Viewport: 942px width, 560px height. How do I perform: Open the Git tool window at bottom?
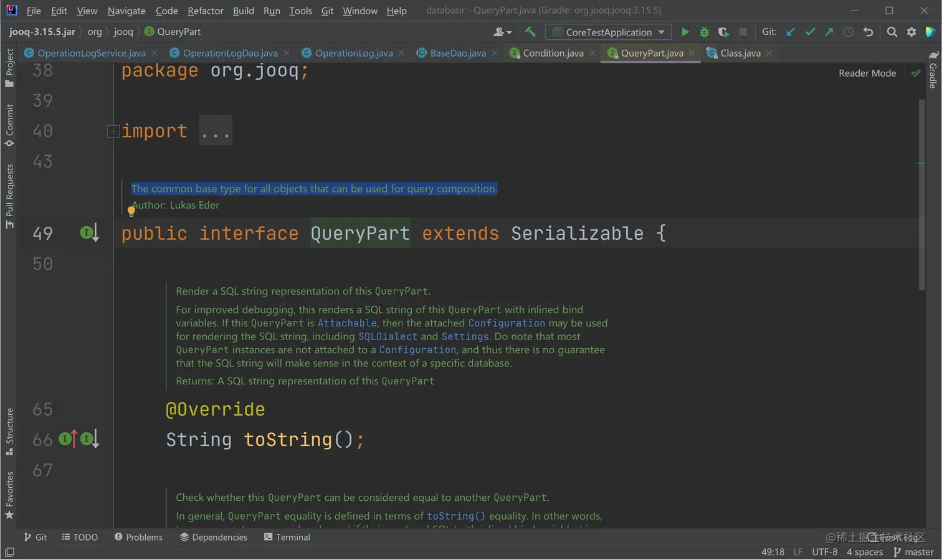click(x=36, y=537)
